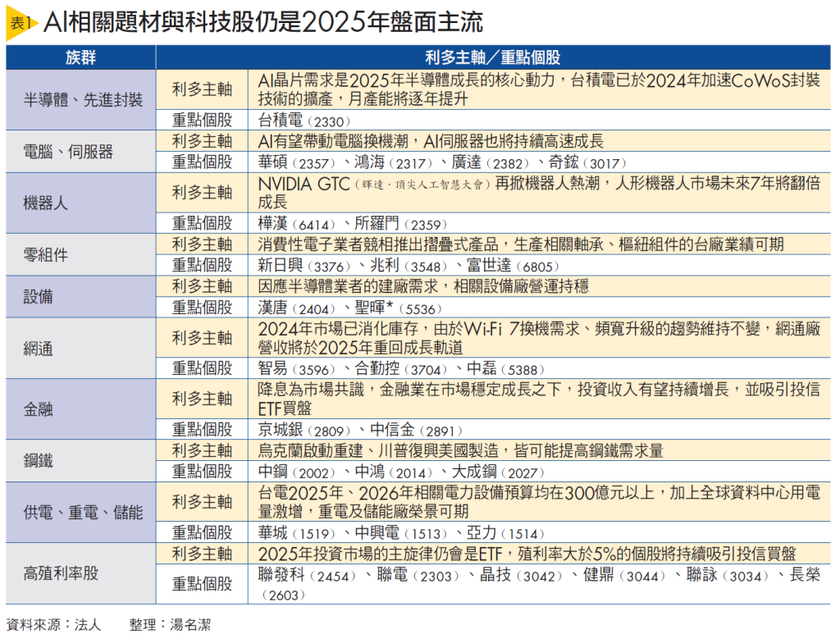
Task: Click '所羅門 (2359)' stock entry
Action: [x=400, y=223]
